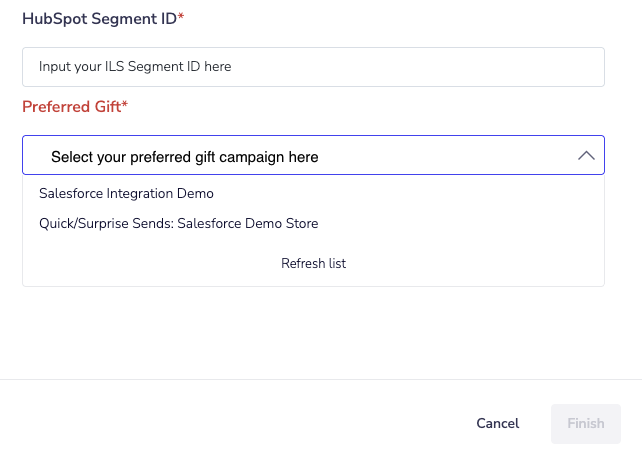Click the Finish button

point(585,423)
